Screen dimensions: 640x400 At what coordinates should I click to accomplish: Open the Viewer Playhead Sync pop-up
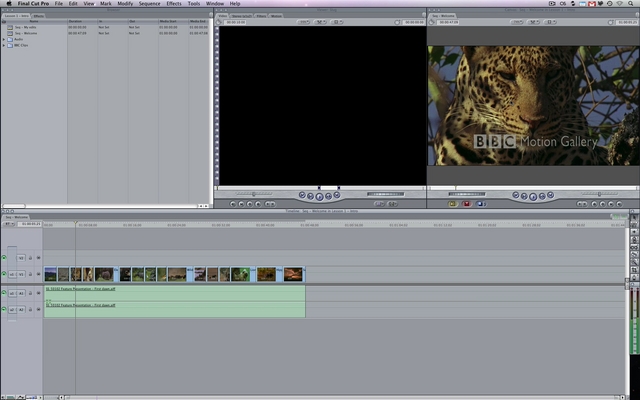[x=320, y=22]
